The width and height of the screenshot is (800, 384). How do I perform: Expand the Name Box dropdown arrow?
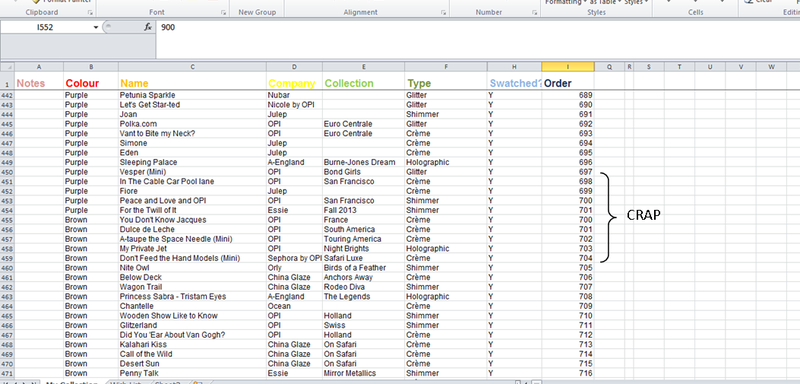[95, 28]
